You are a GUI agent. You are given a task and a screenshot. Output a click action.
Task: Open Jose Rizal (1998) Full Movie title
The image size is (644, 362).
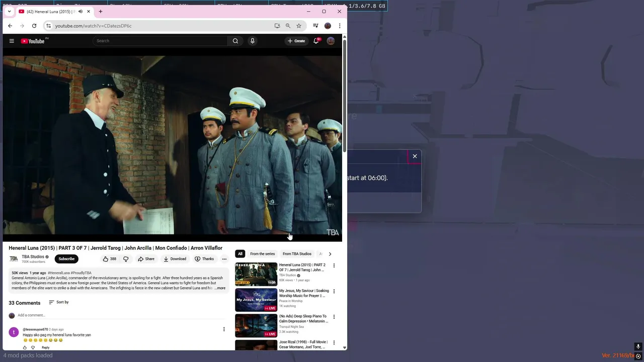[303, 344]
